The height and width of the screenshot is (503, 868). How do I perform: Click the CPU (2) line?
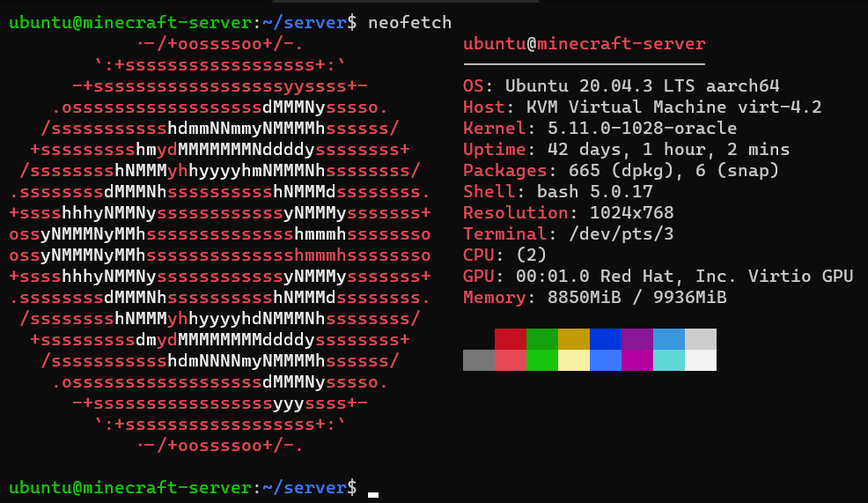[504, 255]
